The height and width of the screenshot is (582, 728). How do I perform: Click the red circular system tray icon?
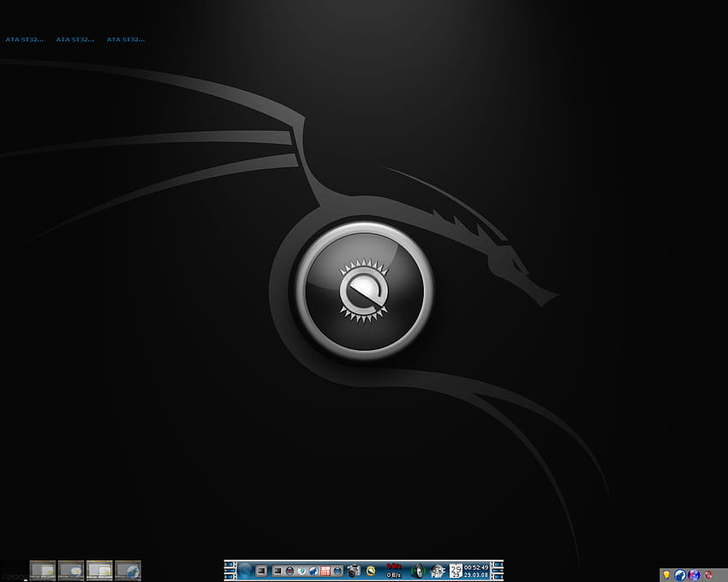708,575
